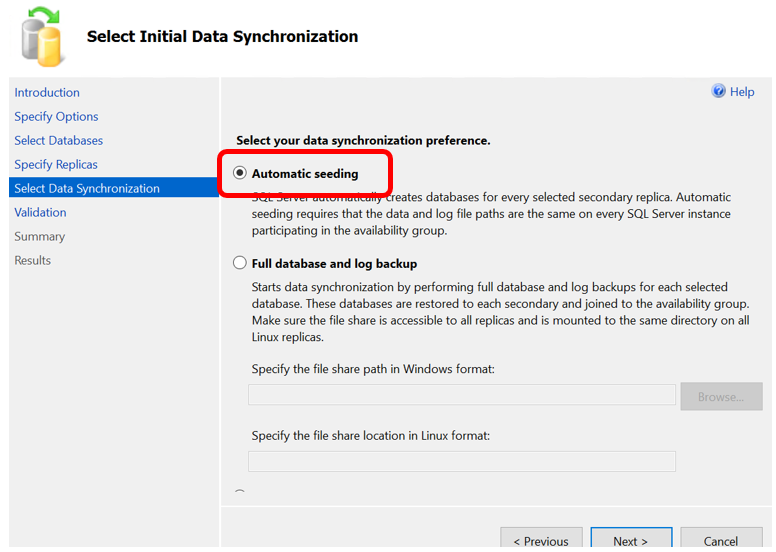Select the partially hidden radio button below
The image size is (776, 552).
240,493
